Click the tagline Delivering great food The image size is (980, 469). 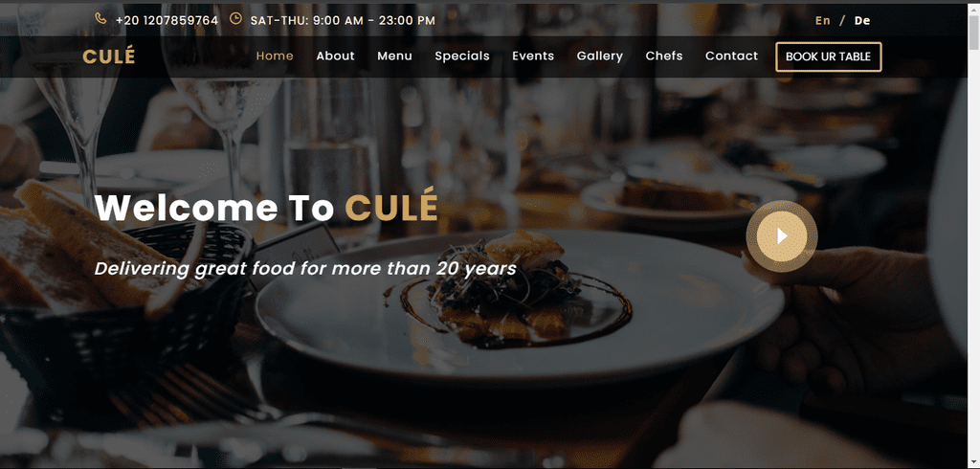point(305,269)
